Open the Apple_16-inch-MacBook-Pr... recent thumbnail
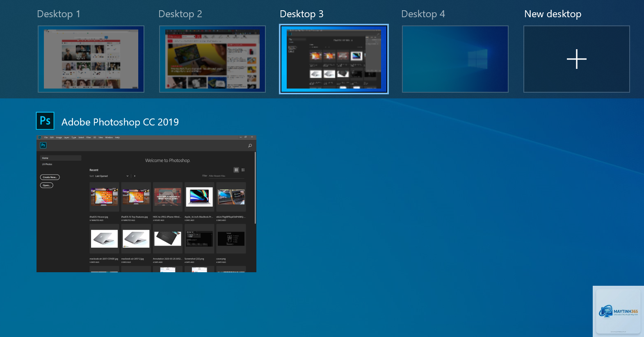Viewport: 644px width, 337px height. 199,197
